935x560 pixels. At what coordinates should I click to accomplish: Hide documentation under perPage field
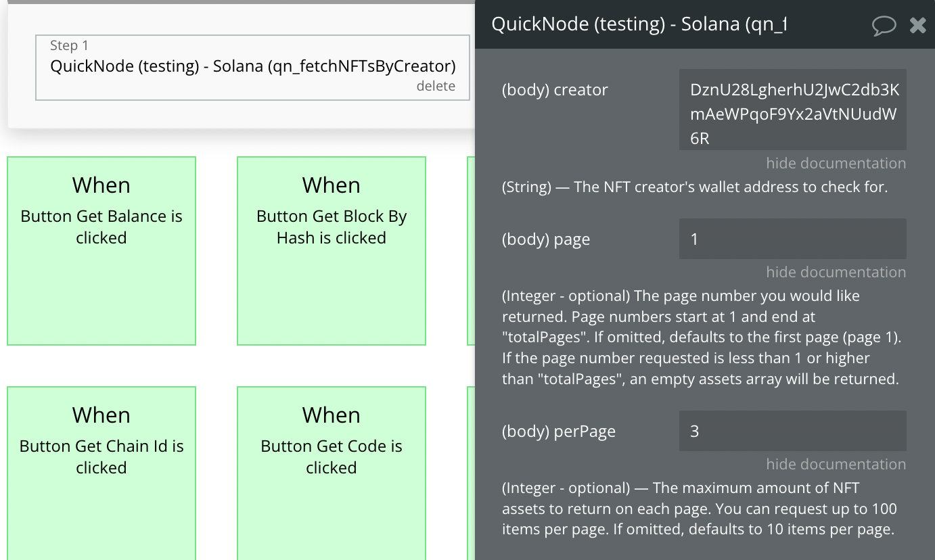coord(836,464)
